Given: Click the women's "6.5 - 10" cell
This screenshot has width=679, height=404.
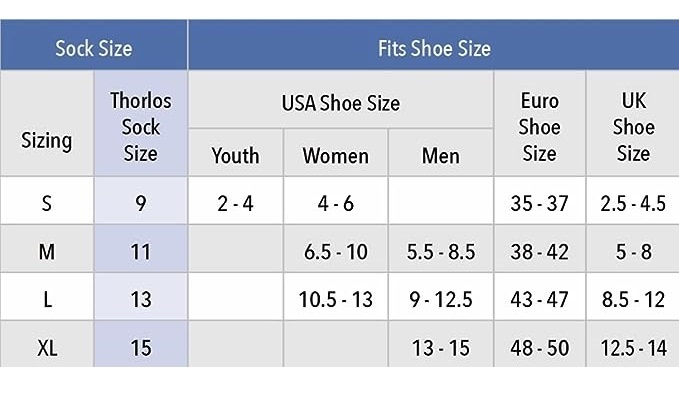Looking at the screenshot, I should point(335,252).
